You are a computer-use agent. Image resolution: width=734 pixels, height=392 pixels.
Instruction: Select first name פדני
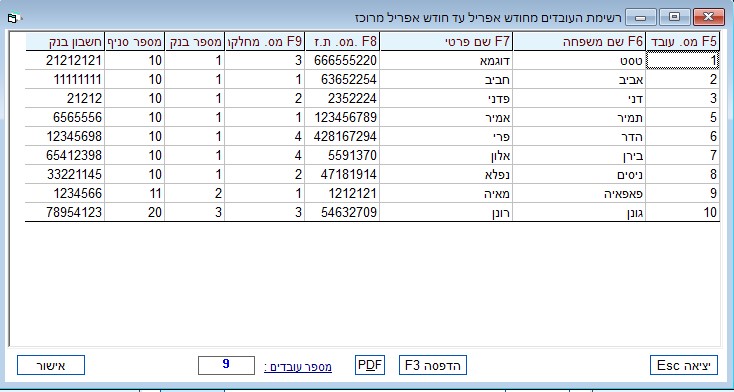pyautogui.click(x=447, y=98)
